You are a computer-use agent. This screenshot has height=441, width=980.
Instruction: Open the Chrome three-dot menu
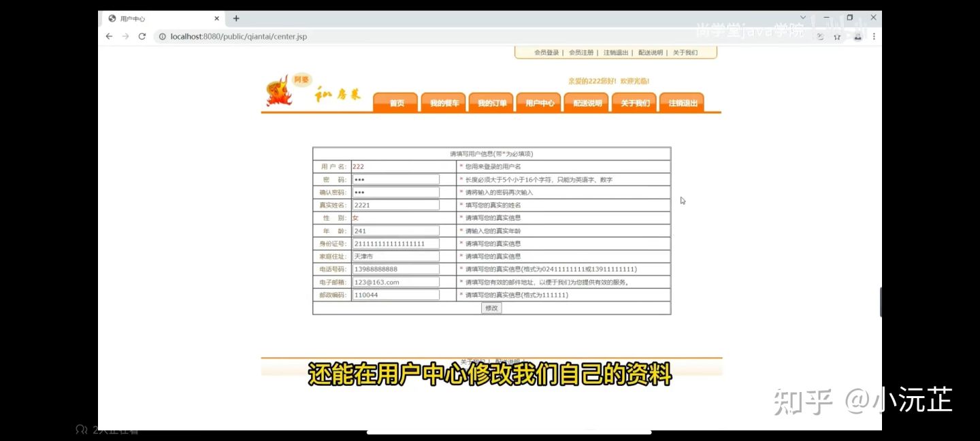(x=874, y=36)
